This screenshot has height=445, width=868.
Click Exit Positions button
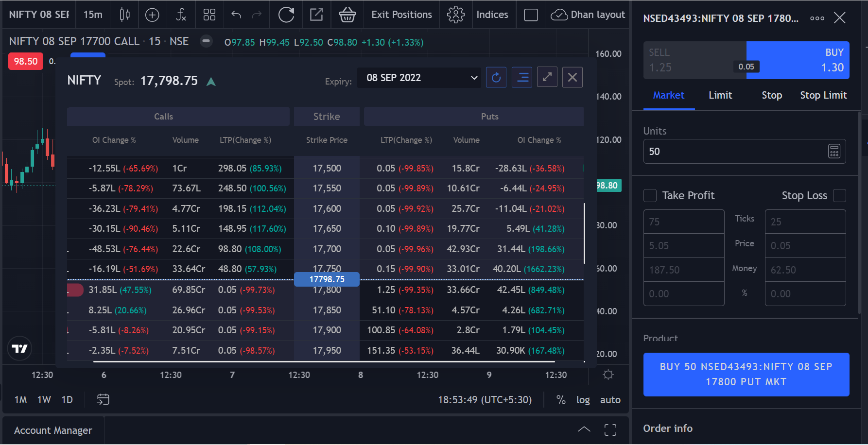tap(401, 15)
